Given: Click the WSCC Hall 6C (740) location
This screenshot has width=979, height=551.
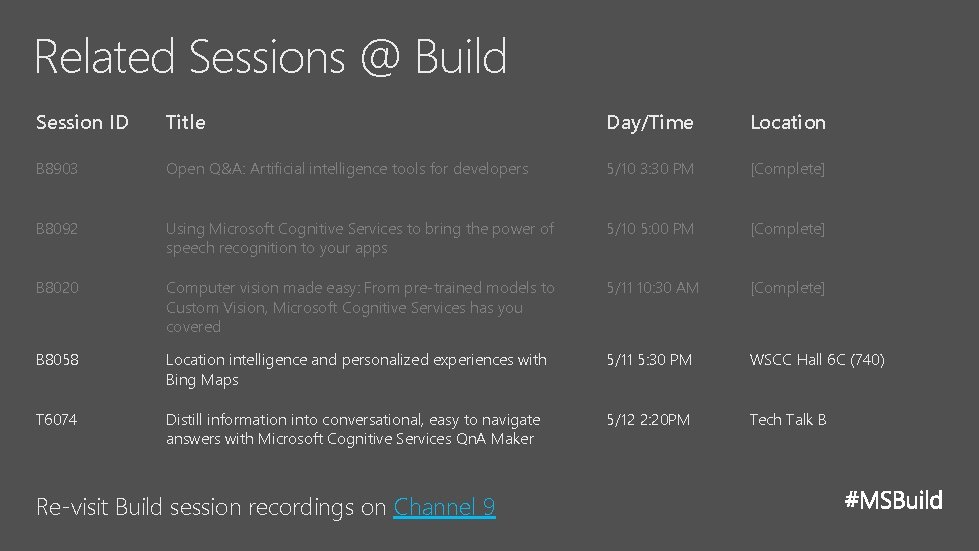Looking at the screenshot, I should (816, 360).
